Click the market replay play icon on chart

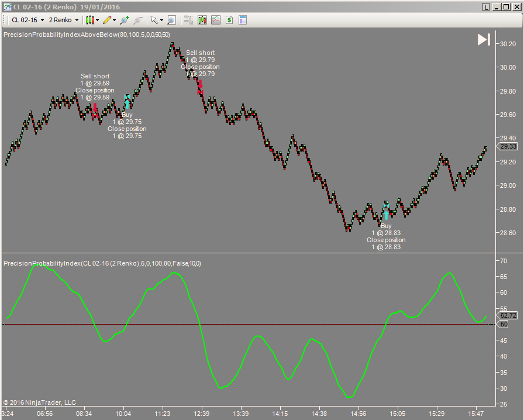tap(484, 39)
